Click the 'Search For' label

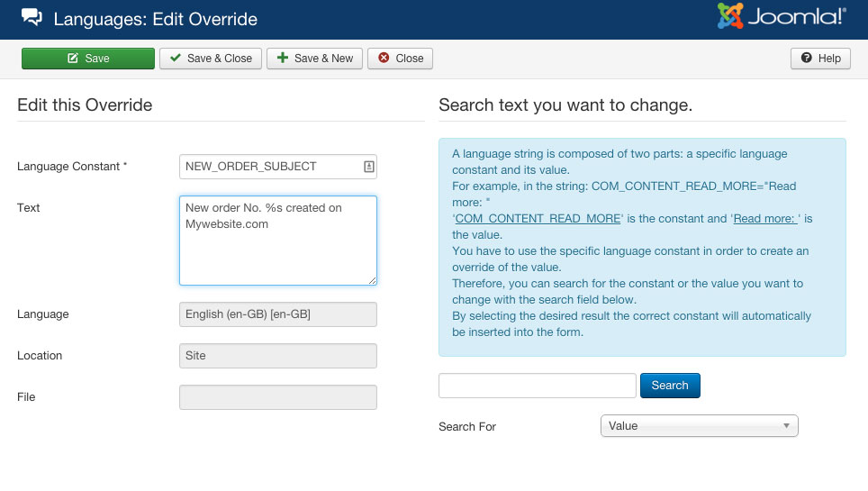467,427
